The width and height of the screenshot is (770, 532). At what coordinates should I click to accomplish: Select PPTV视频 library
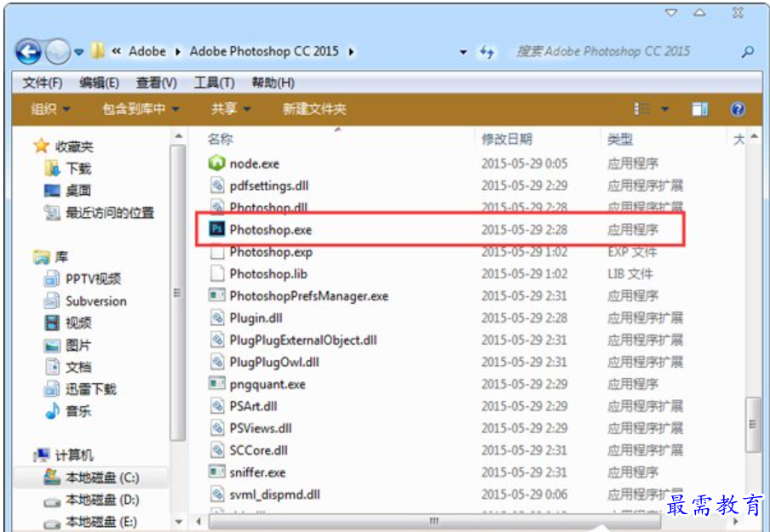pyautogui.click(x=94, y=278)
